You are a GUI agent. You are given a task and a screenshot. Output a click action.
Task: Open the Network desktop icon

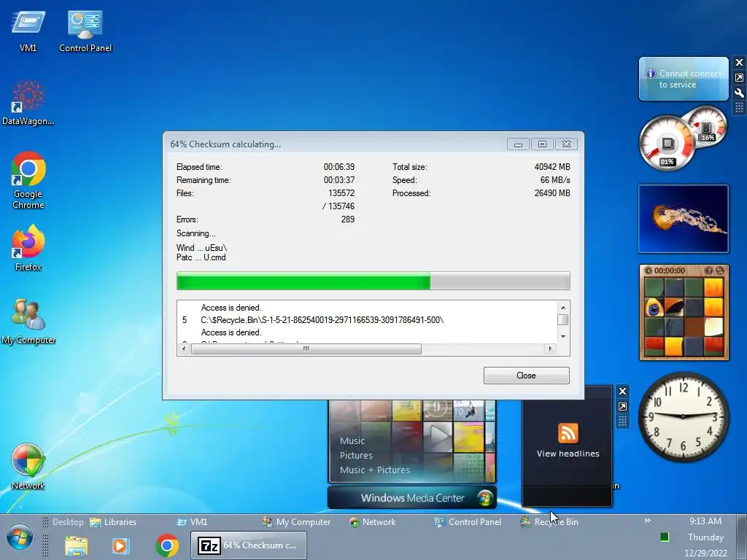[x=28, y=467]
